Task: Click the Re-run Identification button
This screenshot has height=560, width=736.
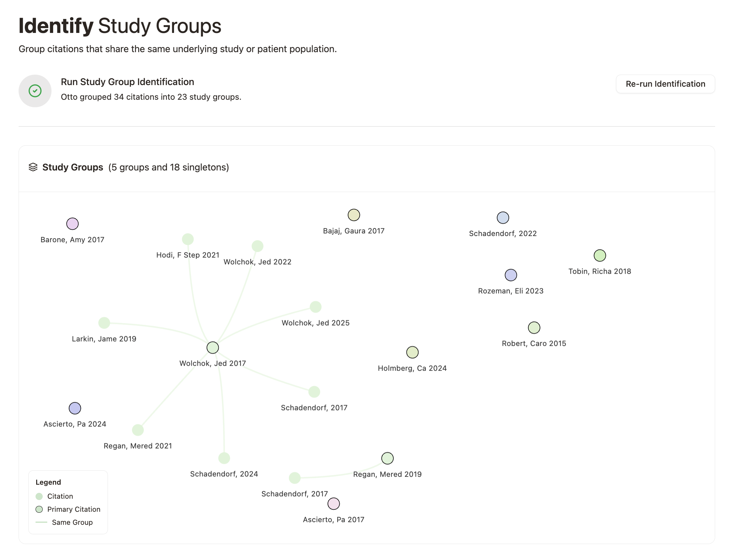Action: coord(665,84)
